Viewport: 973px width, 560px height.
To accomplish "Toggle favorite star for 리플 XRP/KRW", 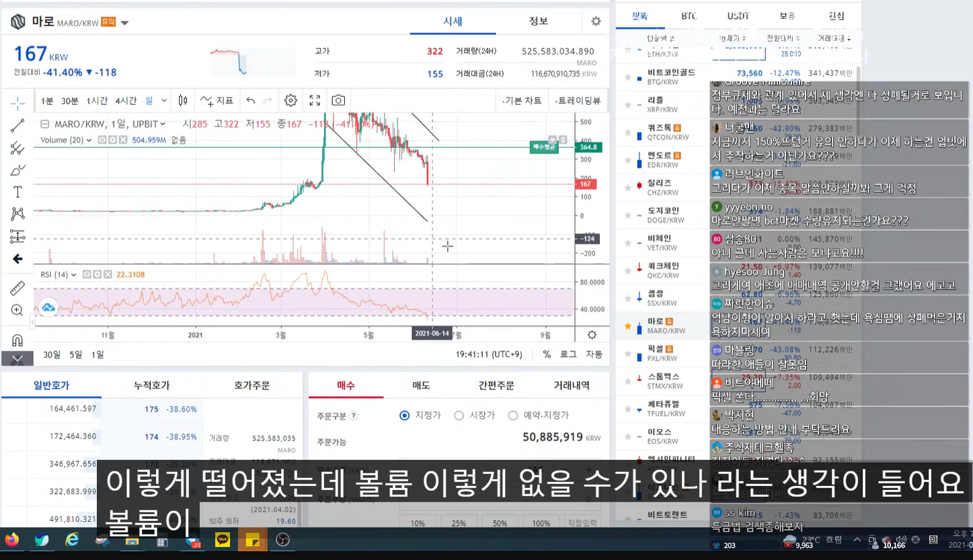I will click(628, 104).
